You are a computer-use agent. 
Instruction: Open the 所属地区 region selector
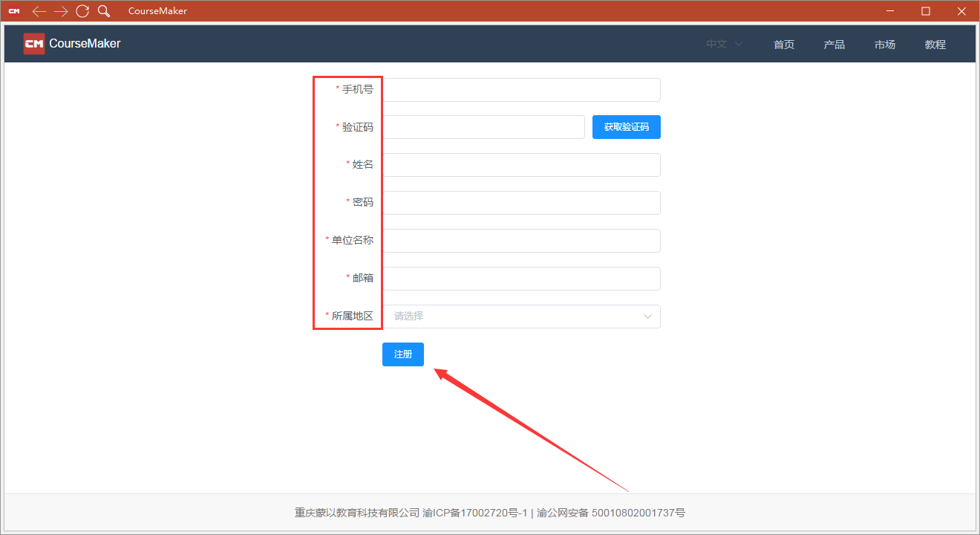pos(522,316)
